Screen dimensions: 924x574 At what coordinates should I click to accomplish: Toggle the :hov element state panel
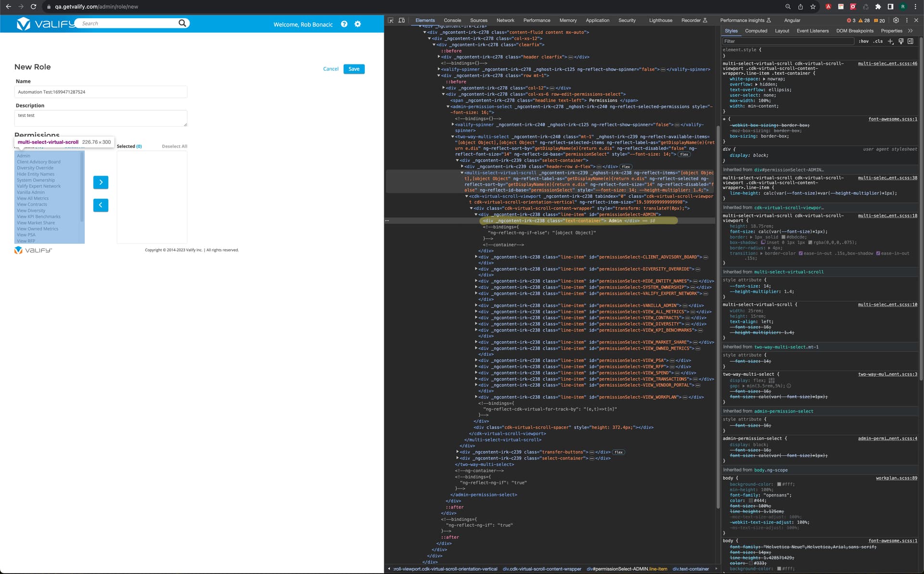(864, 41)
